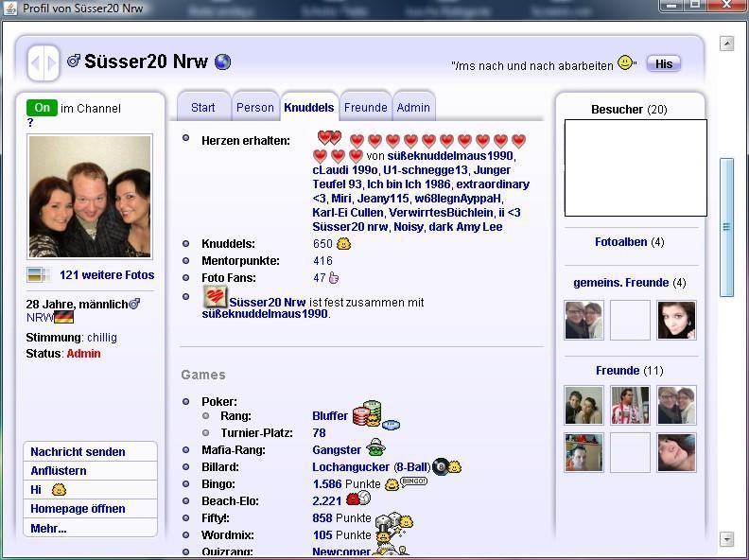The height and width of the screenshot is (560, 749).
Task: Click the question mark under On im Channel
Action: [x=30, y=123]
